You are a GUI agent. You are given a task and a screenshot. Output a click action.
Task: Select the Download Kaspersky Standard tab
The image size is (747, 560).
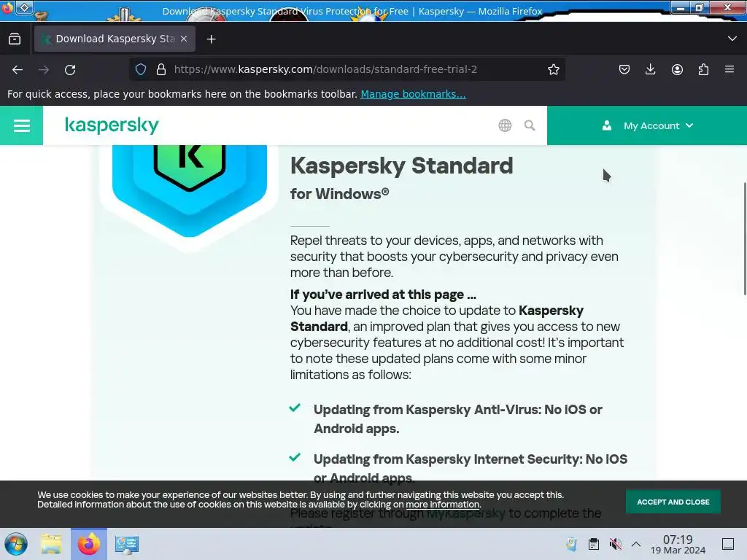pyautogui.click(x=115, y=39)
